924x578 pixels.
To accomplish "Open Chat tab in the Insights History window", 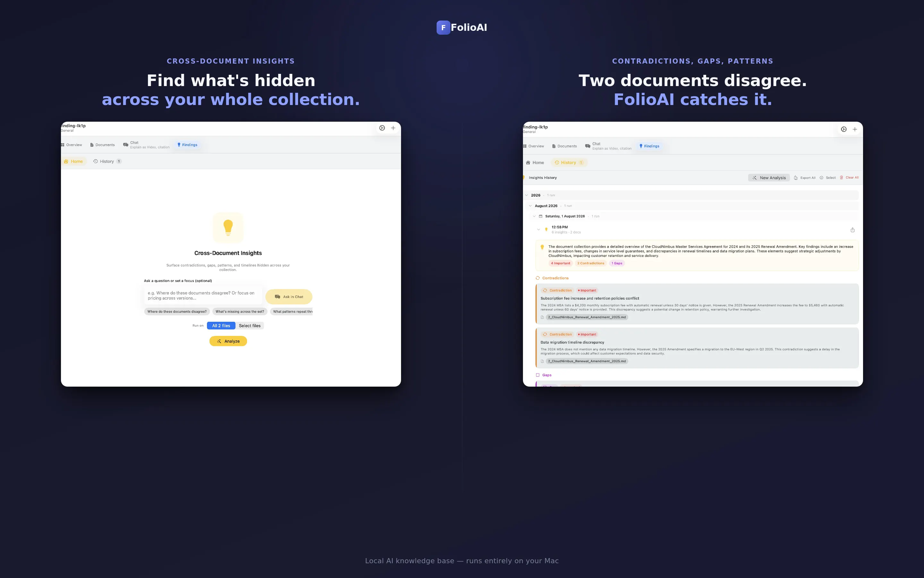I will coord(608,146).
